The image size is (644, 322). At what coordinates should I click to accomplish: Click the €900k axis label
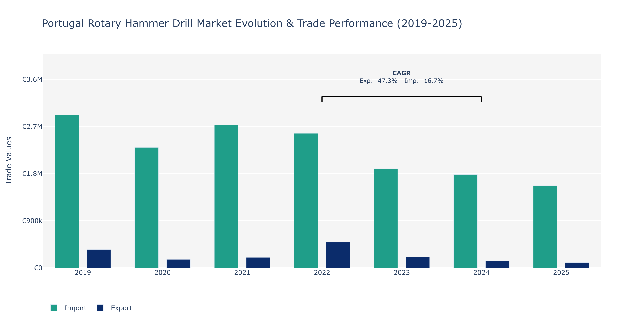(x=32, y=221)
